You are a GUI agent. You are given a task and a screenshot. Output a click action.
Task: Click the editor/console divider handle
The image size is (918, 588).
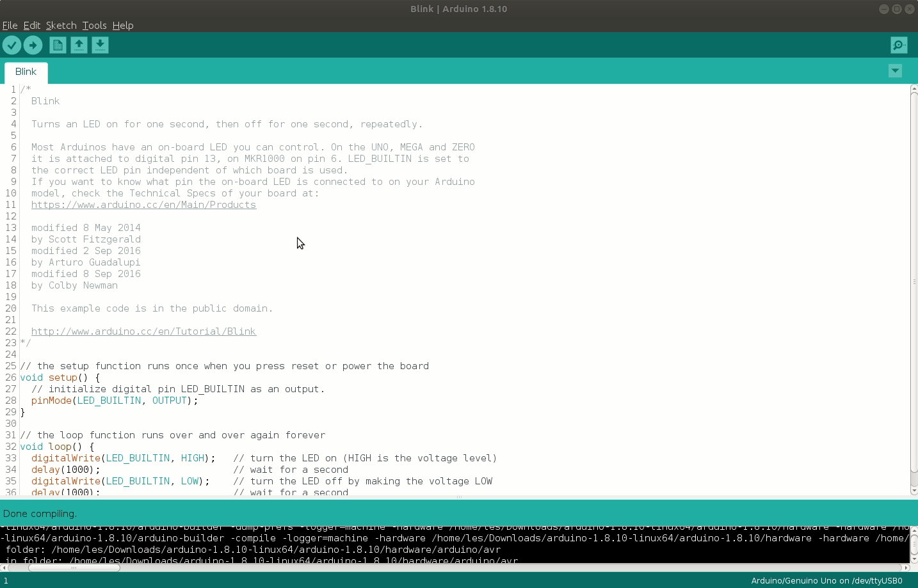pyautogui.click(x=459, y=497)
